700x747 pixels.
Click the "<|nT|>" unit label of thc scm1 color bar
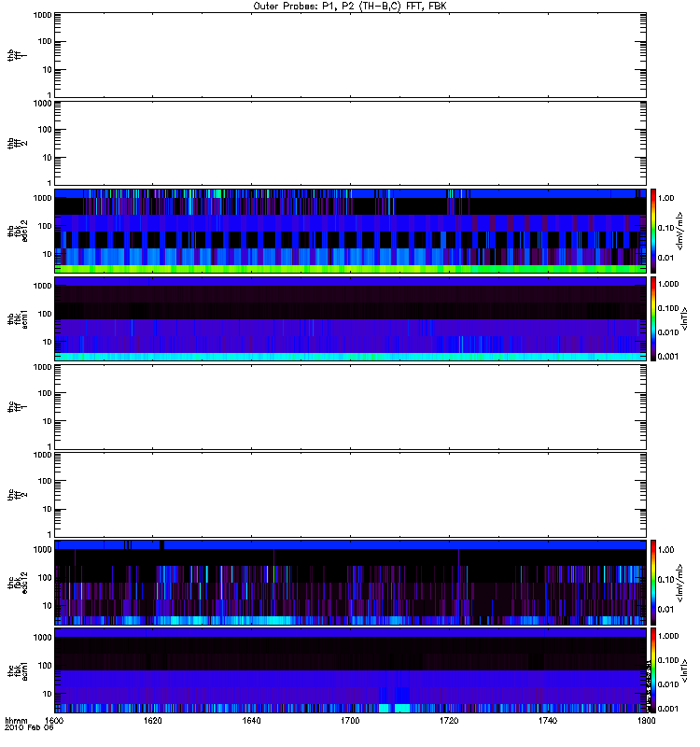click(x=684, y=670)
